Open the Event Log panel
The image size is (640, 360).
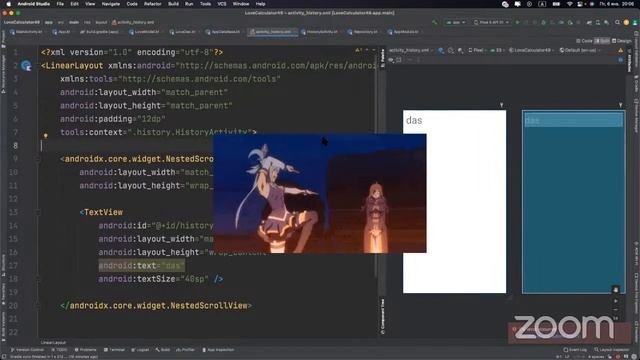point(575,350)
